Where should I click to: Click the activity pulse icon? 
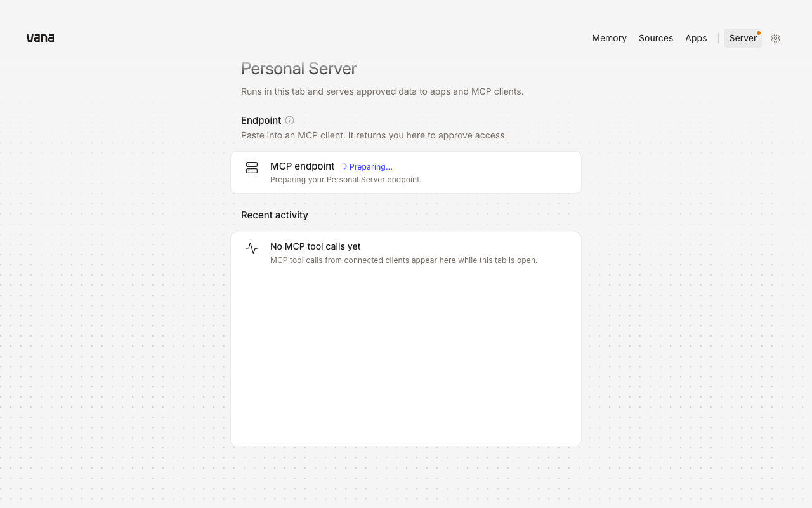coord(252,248)
